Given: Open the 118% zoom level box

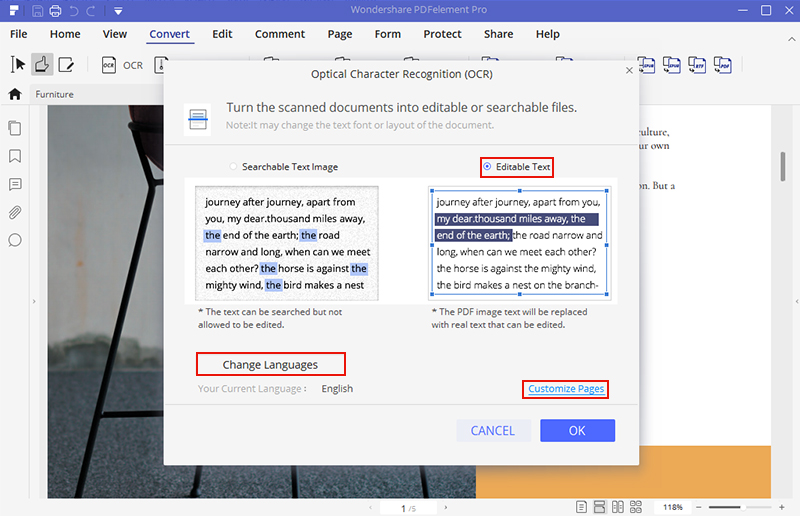Looking at the screenshot, I should (x=673, y=507).
